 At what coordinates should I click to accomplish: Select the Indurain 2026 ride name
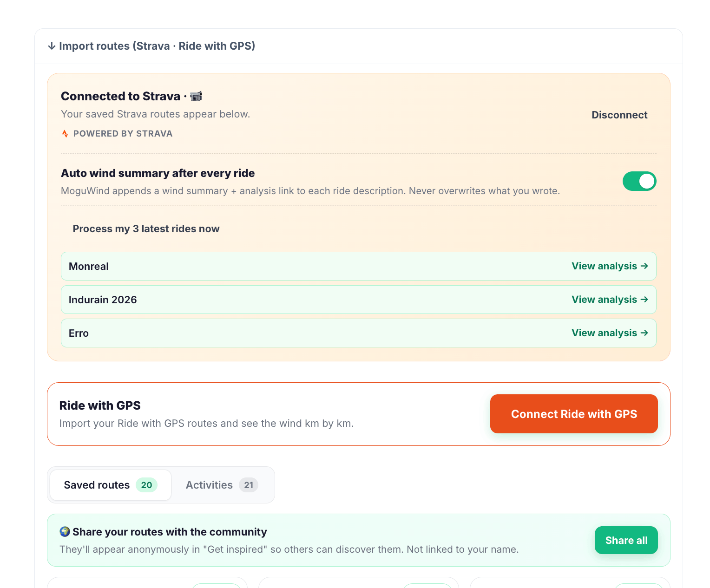coord(103,300)
